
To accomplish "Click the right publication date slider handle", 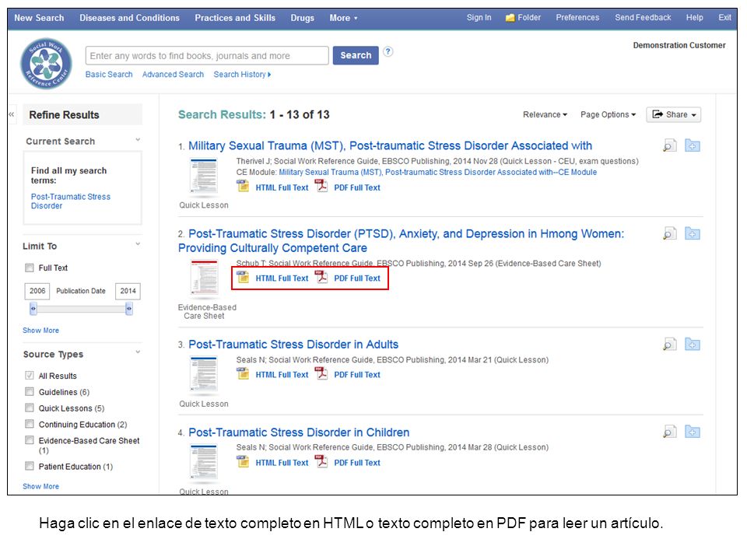I will click(129, 309).
